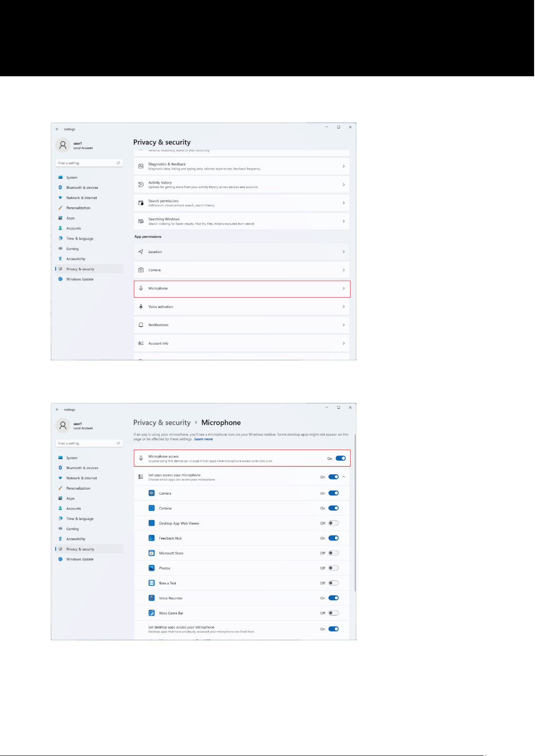Open Diagnostics & feedback via its chevron
Image resolution: width=535 pixels, height=756 pixels.
point(344,166)
